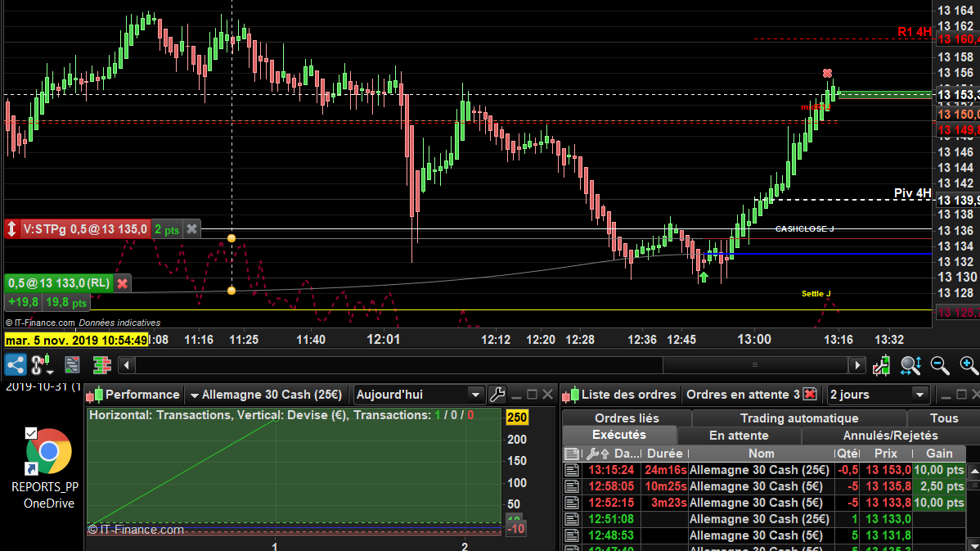Open the 2 jours period dropdown
Image resolution: width=980 pixels, height=551 pixels.
(877, 395)
